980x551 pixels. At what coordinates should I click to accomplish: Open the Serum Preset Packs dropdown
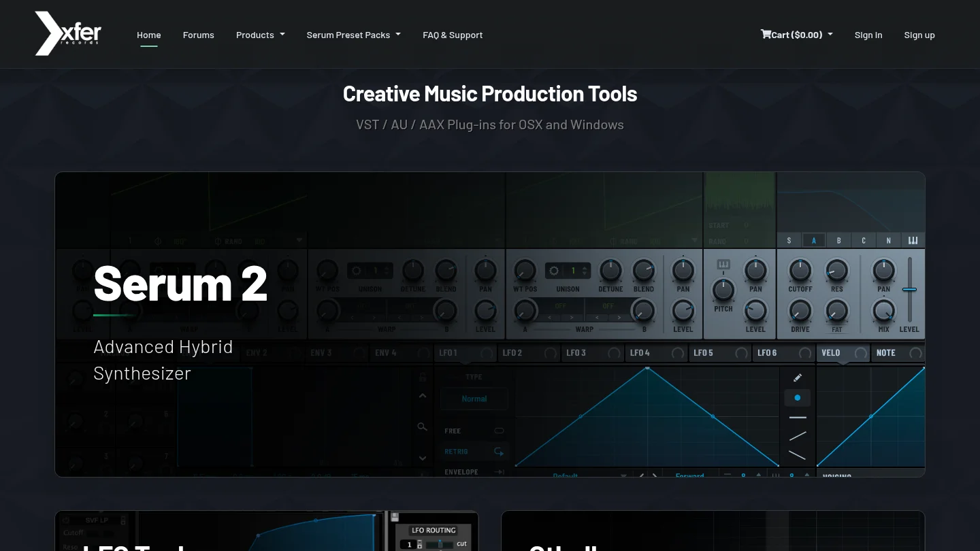pyautogui.click(x=354, y=35)
